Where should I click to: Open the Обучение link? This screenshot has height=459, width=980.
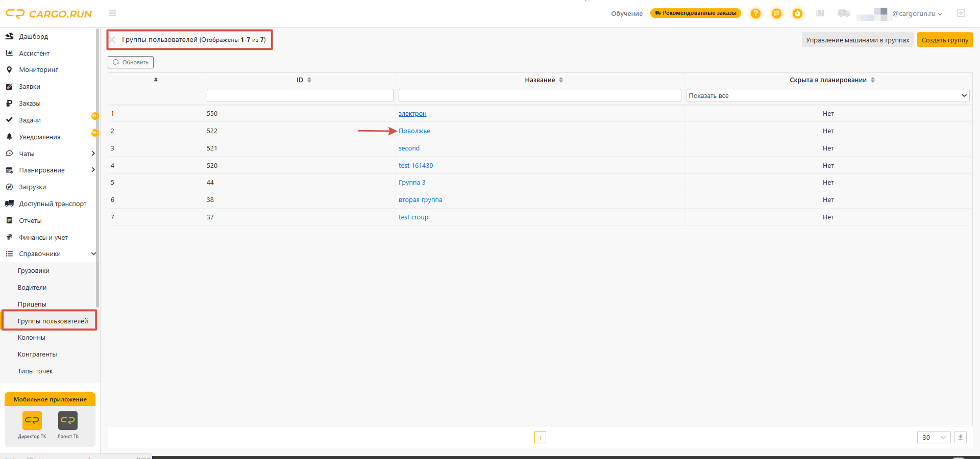[x=627, y=14]
